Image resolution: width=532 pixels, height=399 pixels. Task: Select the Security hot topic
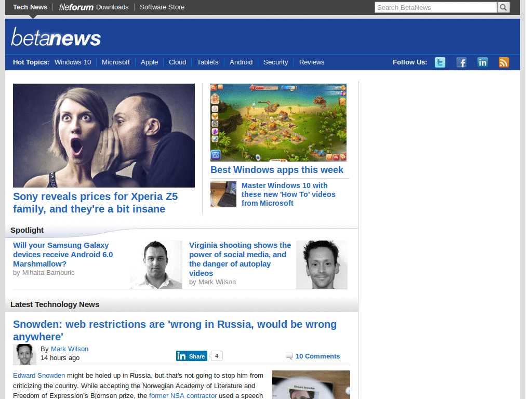[x=275, y=62]
